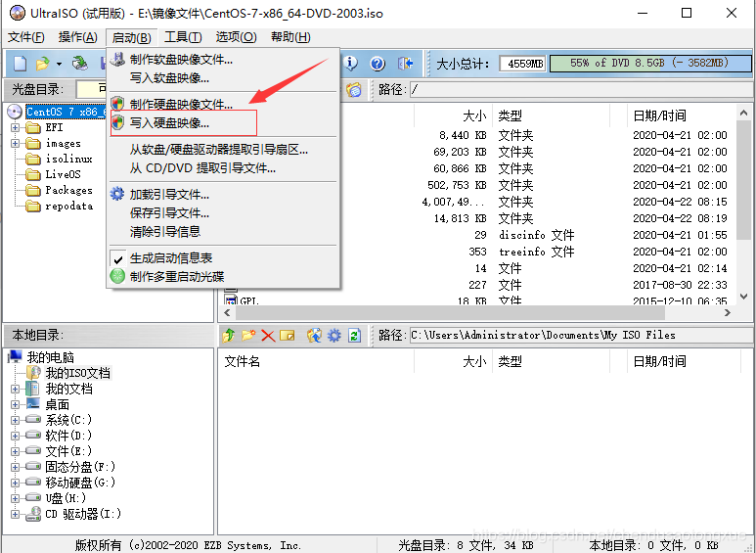Click the gear icon beside 加载引导文件
The width and height of the screenshot is (756, 553).
[x=117, y=194]
